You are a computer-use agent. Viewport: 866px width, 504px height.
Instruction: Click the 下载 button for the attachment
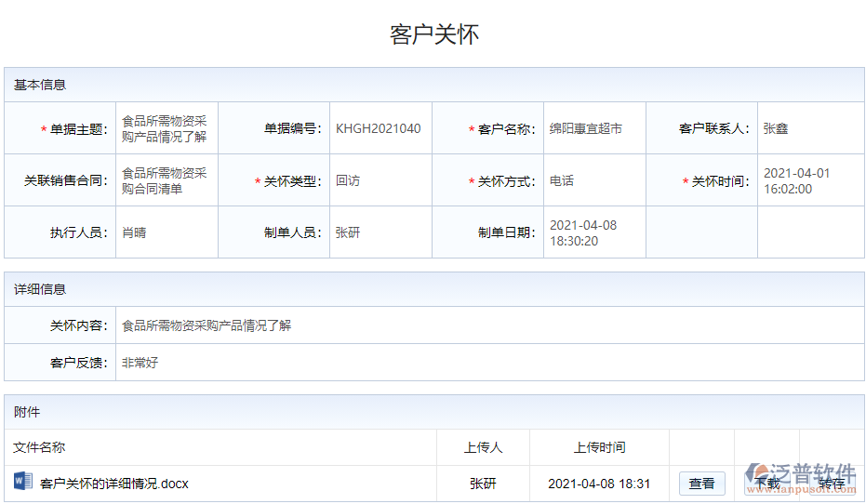pyautogui.click(x=767, y=484)
